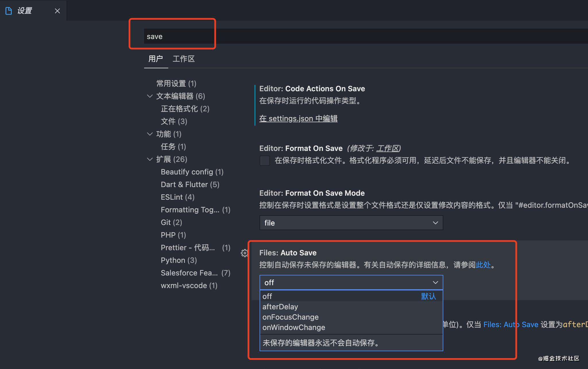Select ESLint (4) extension settings
The width and height of the screenshot is (588, 369).
[178, 197]
